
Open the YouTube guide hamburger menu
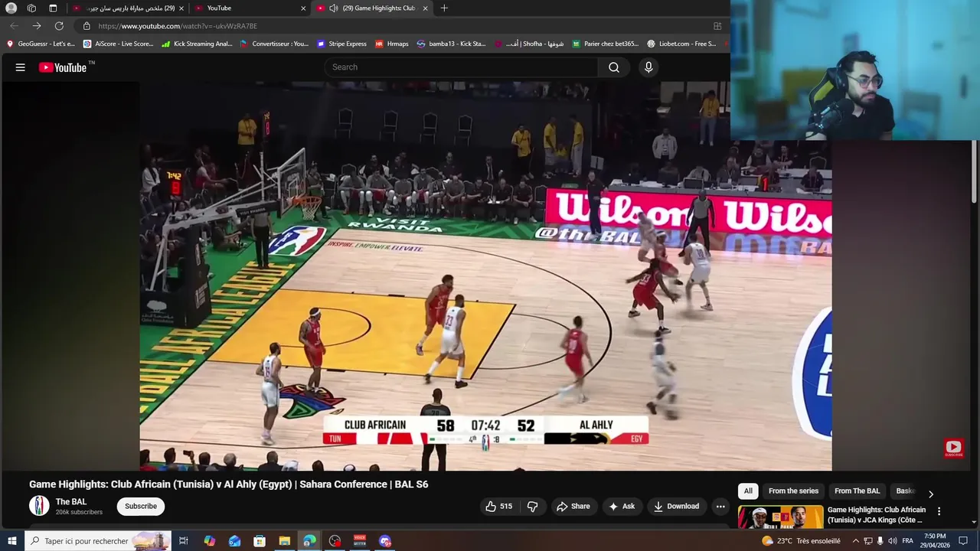click(x=21, y=67)
